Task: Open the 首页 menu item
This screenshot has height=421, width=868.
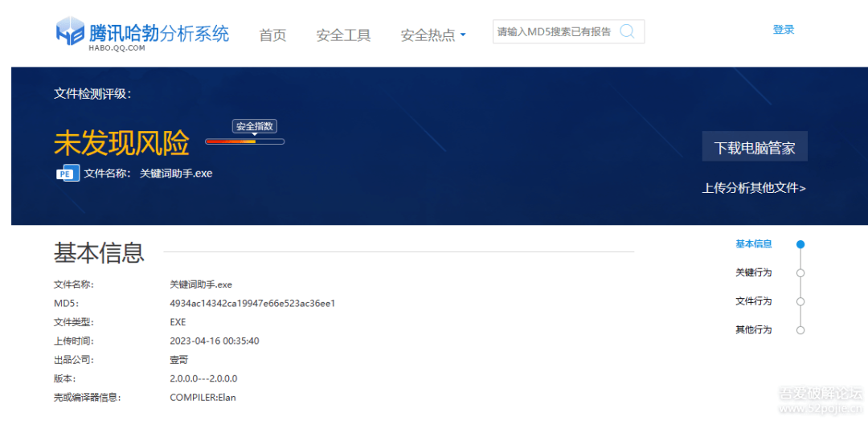Action: coord(273,35)
